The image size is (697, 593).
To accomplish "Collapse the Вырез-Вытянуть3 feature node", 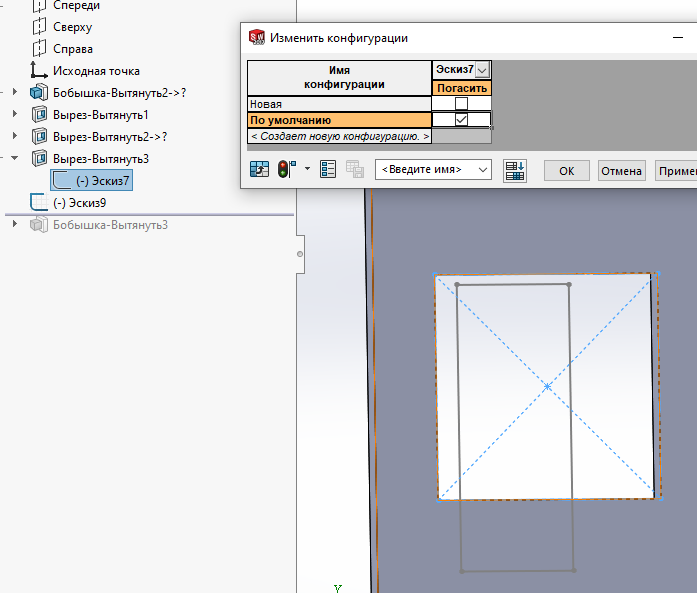I will pyautogui.click(x=15, y=158).
